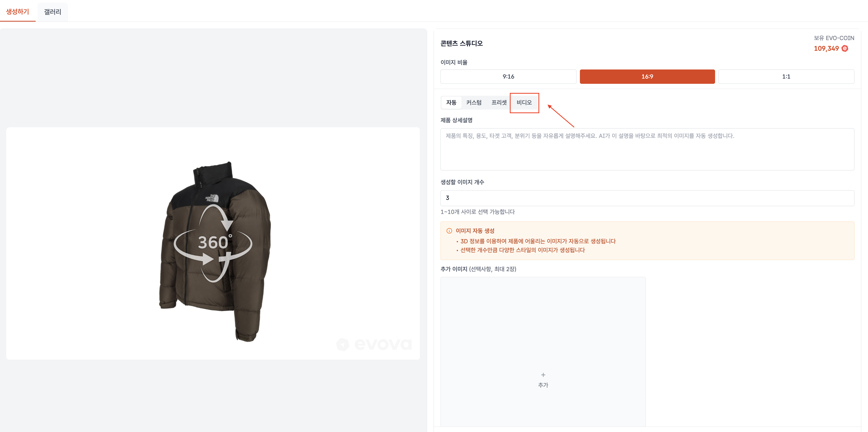868x432 pixels.
Task: Click the 360 degree rotate icon
Action: click(x=213, y=243)
